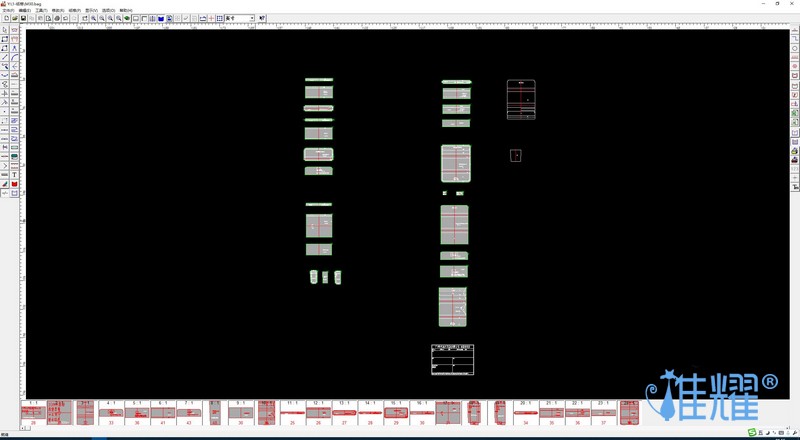
Task: Click the red book icon in left toolbox
Action: [14, 184]
